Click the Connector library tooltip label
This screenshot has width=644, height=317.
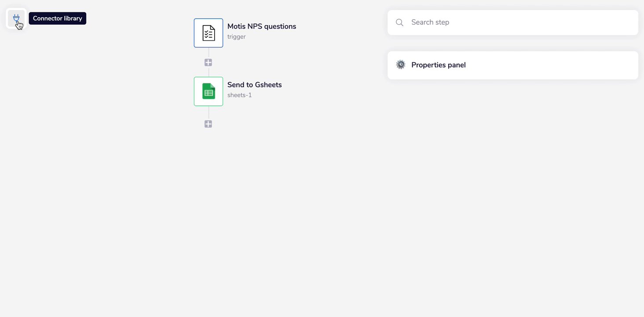click(57, 18)
